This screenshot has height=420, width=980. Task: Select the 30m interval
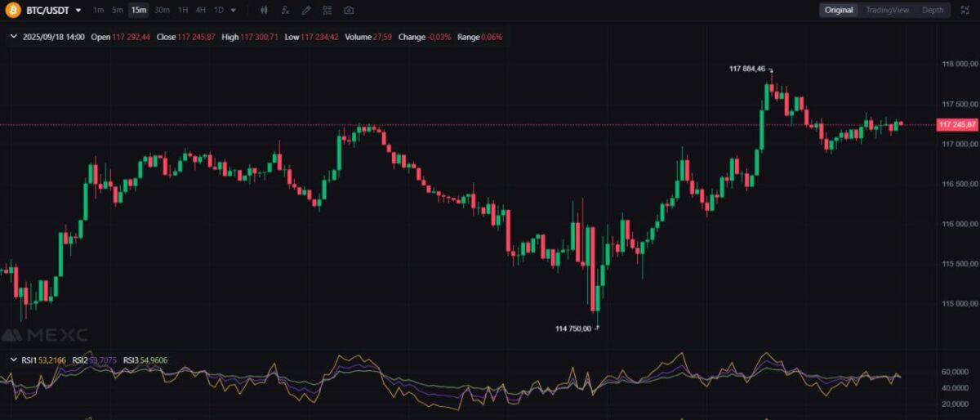tap(162, 11)
